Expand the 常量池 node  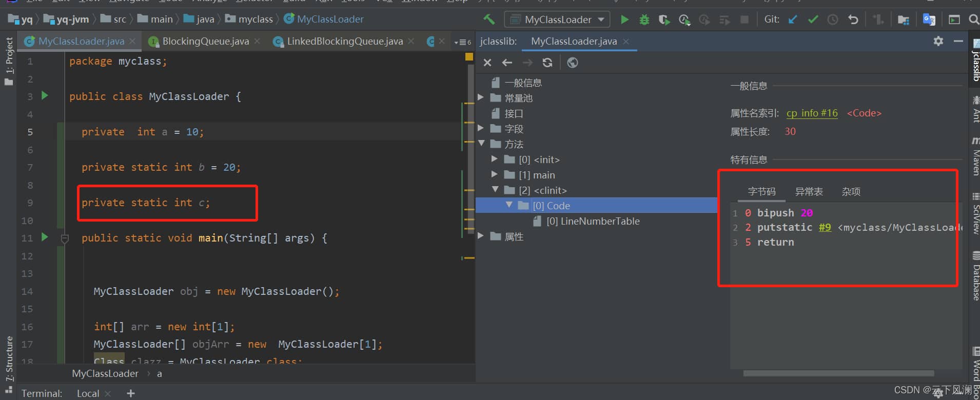pyautogui.click(x=481, y=97)
